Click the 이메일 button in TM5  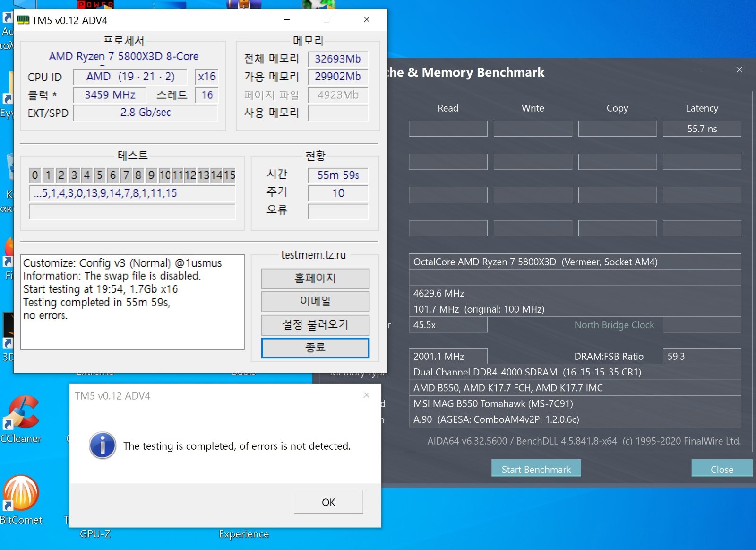315,301
